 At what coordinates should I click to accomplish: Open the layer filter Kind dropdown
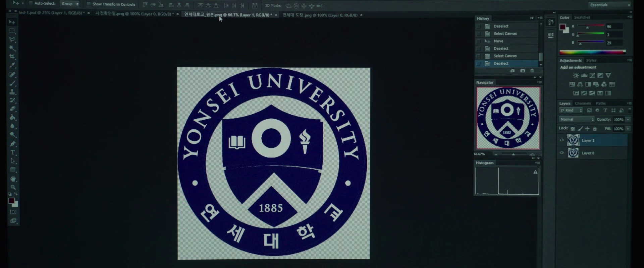point(571,110)
